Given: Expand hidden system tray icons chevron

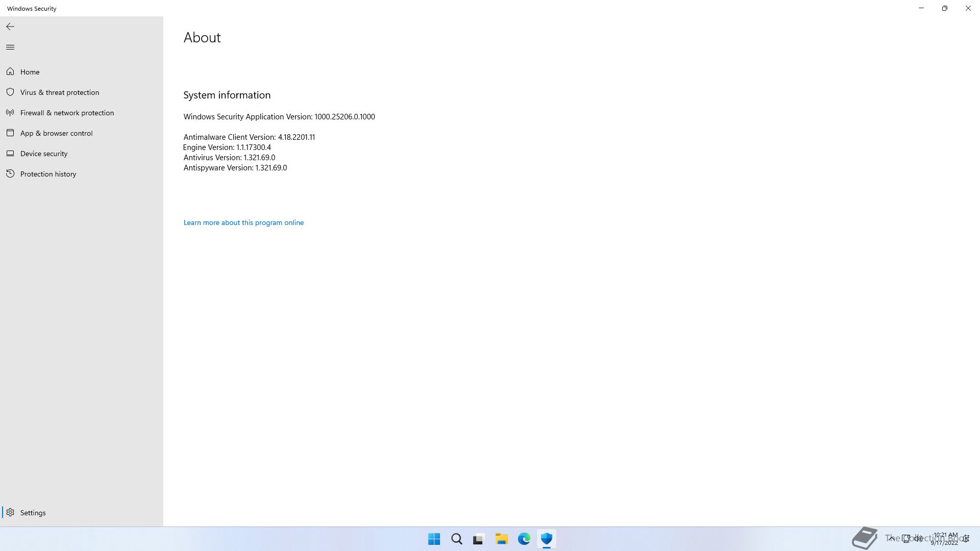Looking at the screenshot, I should coord(891,538).
